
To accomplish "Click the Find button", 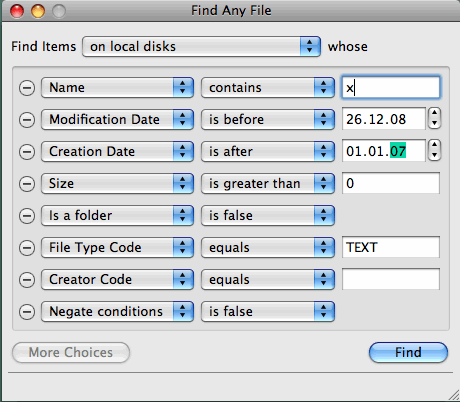I will click(408, 352).
